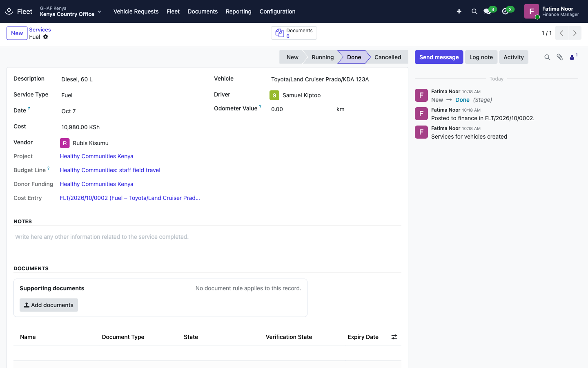Create a New service record
This screenshot has width=588, height=368.
(x=17, y=33)
